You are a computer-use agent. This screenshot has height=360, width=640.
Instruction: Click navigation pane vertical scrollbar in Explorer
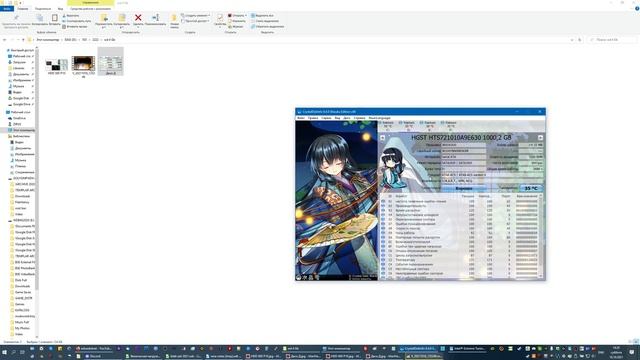[36, 192]
